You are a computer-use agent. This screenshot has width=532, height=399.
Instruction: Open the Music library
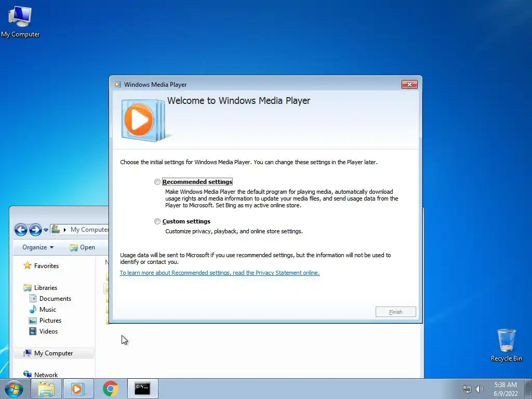tap(47, 310)
